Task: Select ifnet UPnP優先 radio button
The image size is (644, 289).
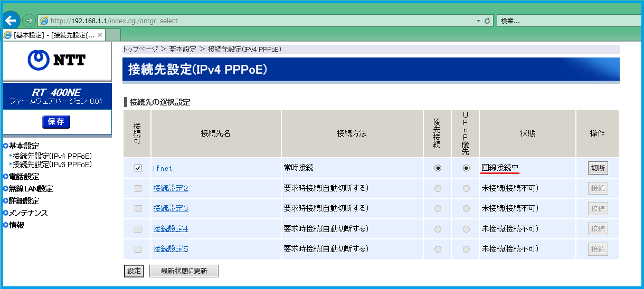Action: [466, 168]
